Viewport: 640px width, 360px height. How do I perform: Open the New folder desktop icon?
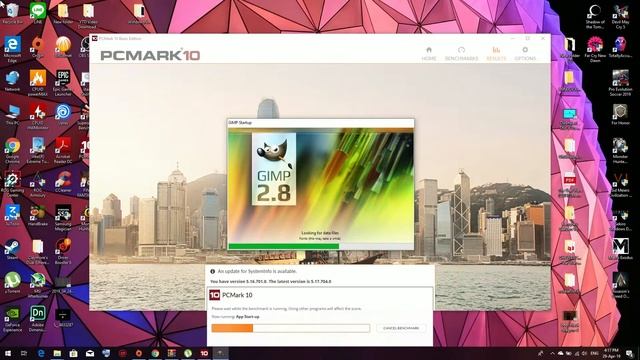point(63,13)
